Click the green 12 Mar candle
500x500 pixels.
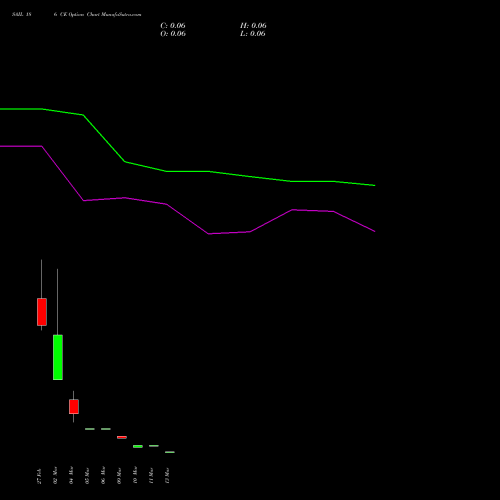(x=170, y=452)
